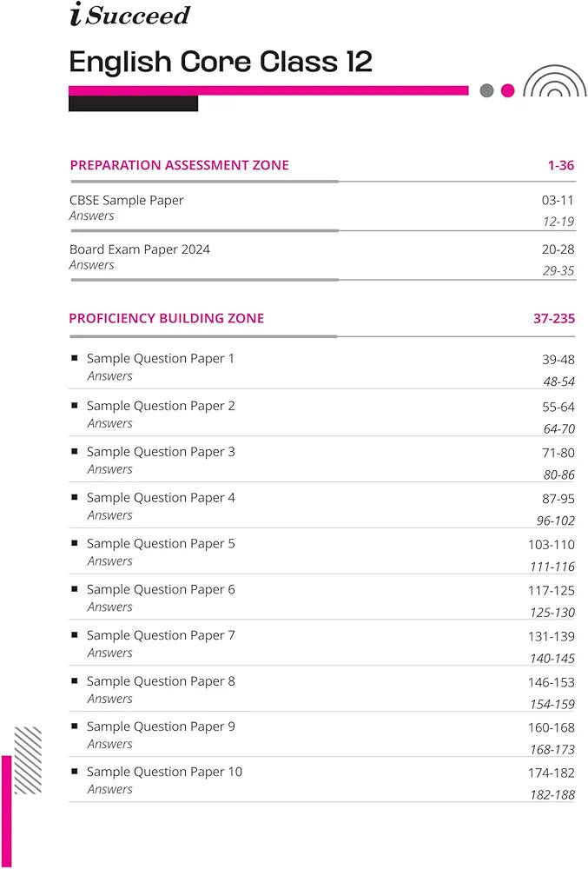Open Sample Question Paper 7 entry

point(161,635)
